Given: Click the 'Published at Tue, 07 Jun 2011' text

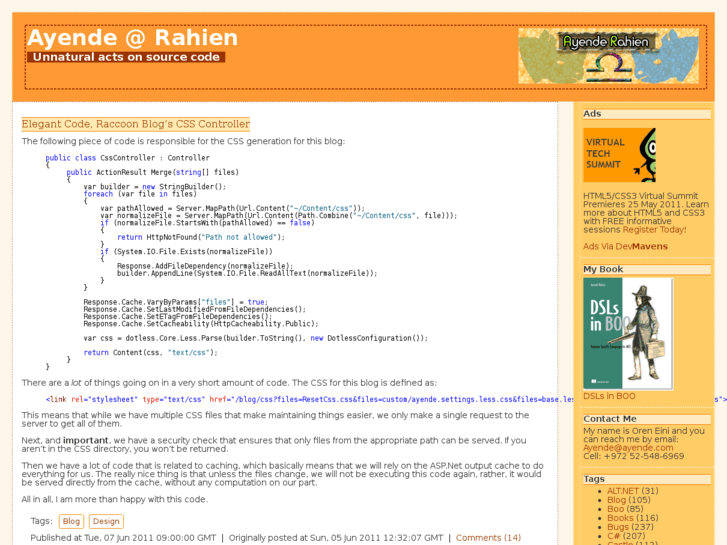Looking at the screenshot, I should tap(123, 538).
